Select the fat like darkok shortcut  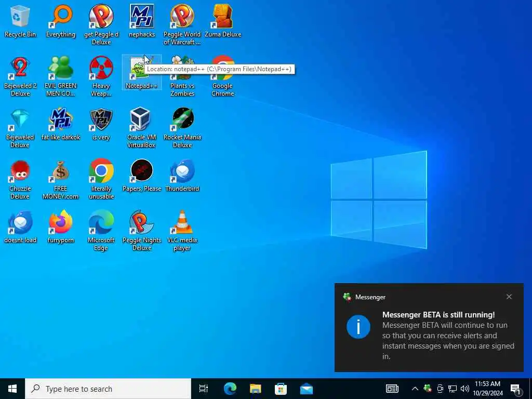coord(61,124)
